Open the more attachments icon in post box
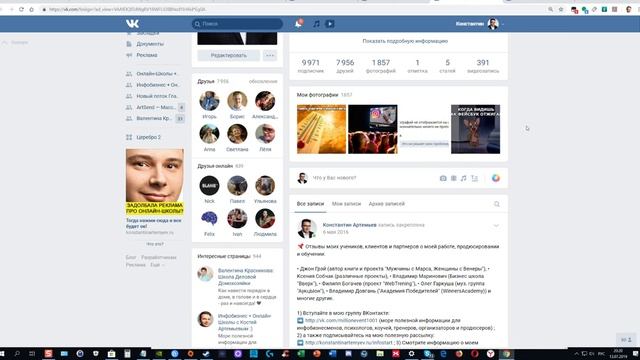640x360 pixels. (474, 178)
